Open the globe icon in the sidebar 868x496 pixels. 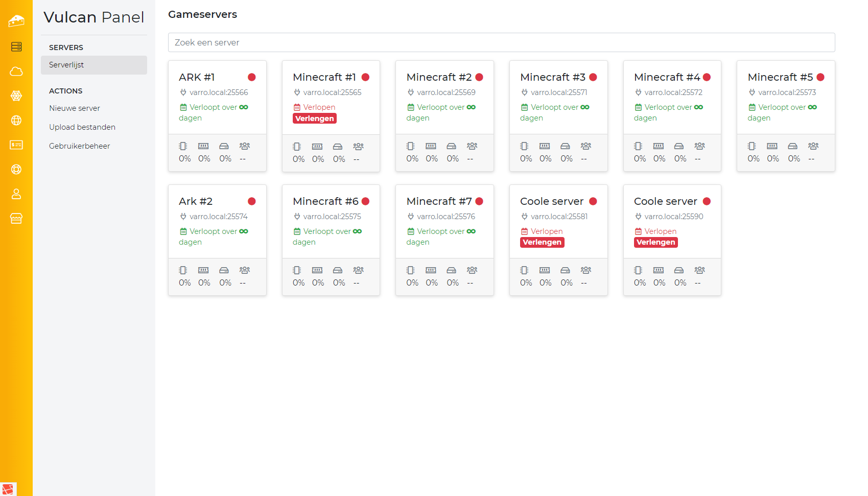16,121
